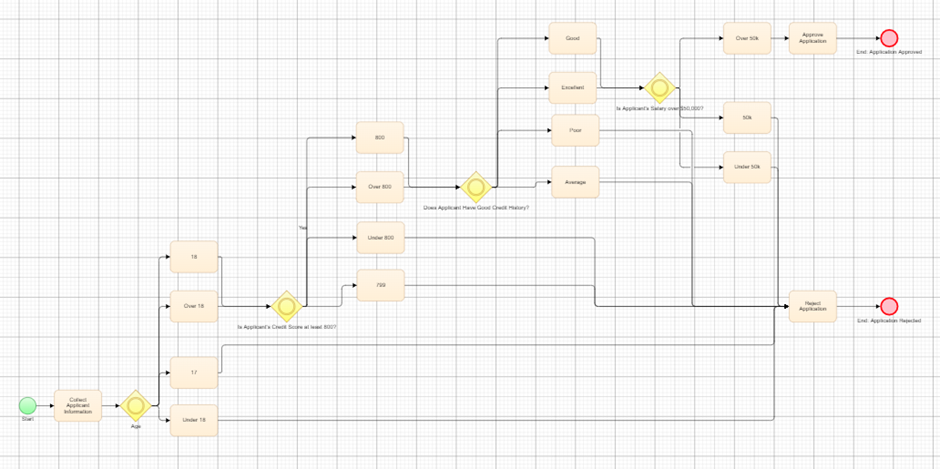Click the 18 age node
The image size is (940, 469).
194,257
